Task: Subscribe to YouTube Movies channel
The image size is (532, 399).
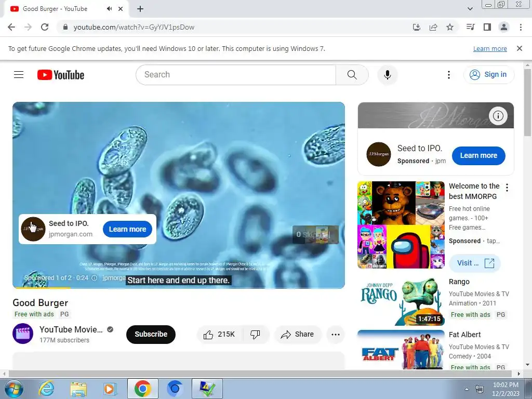Action: pos(151,334)
